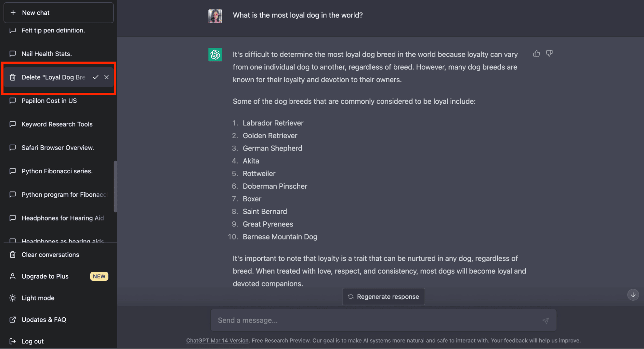This screenshot has width=644, height=349.
Task: Click the send message paper plane icon
Action: tap(545, 321)
